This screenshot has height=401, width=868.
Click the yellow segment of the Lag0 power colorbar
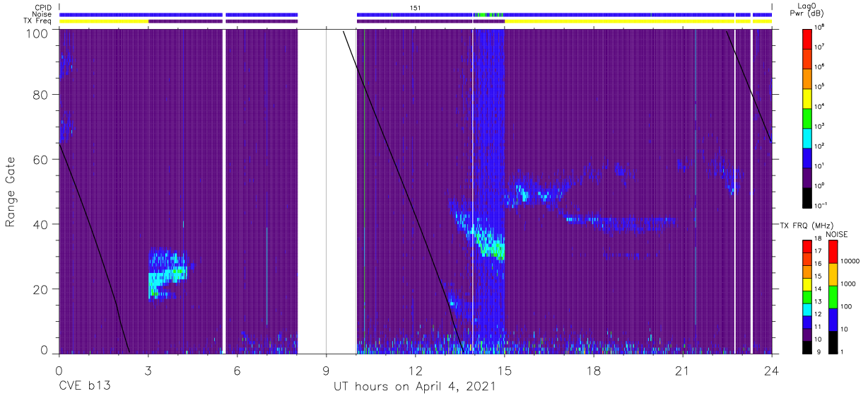808,98
